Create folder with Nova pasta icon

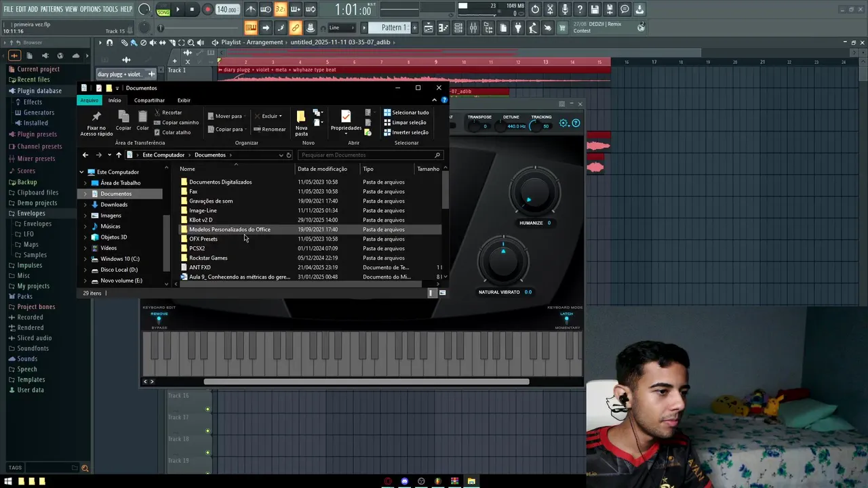pyautogui.click(x=301, y=123)
